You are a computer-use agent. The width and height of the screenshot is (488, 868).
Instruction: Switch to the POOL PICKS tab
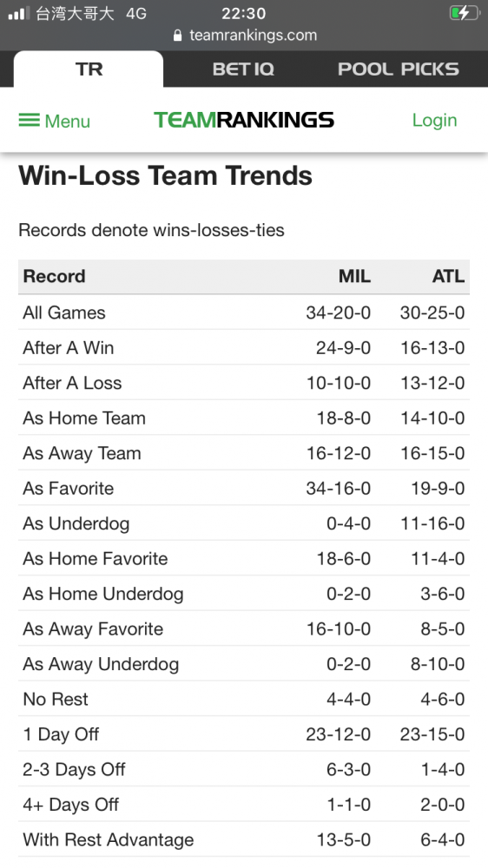(399, 69)
